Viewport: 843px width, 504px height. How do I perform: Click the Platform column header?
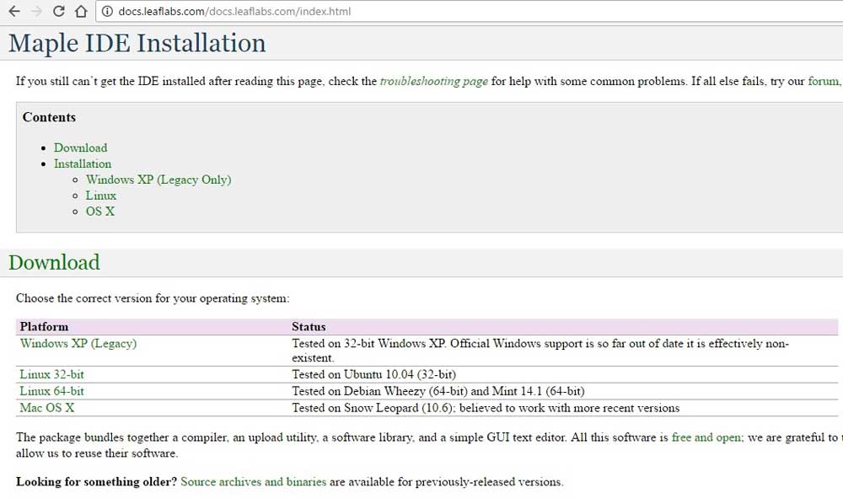[x=44, y=327]
